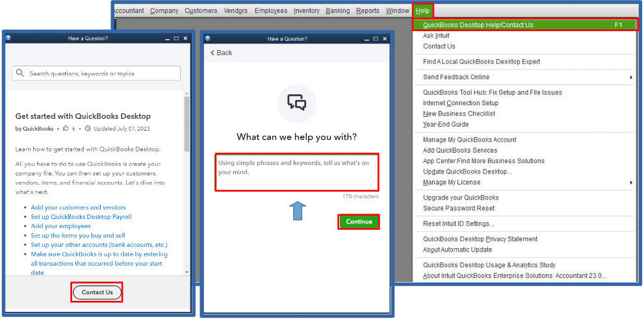644x319 pixels.
Task: Click the clock icon beside Updated July 07, 2023
Action: point(88,129)
